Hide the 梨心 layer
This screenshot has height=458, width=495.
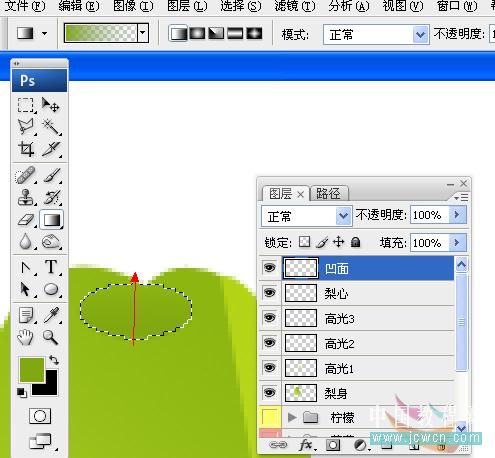click(x=270, y=293)
